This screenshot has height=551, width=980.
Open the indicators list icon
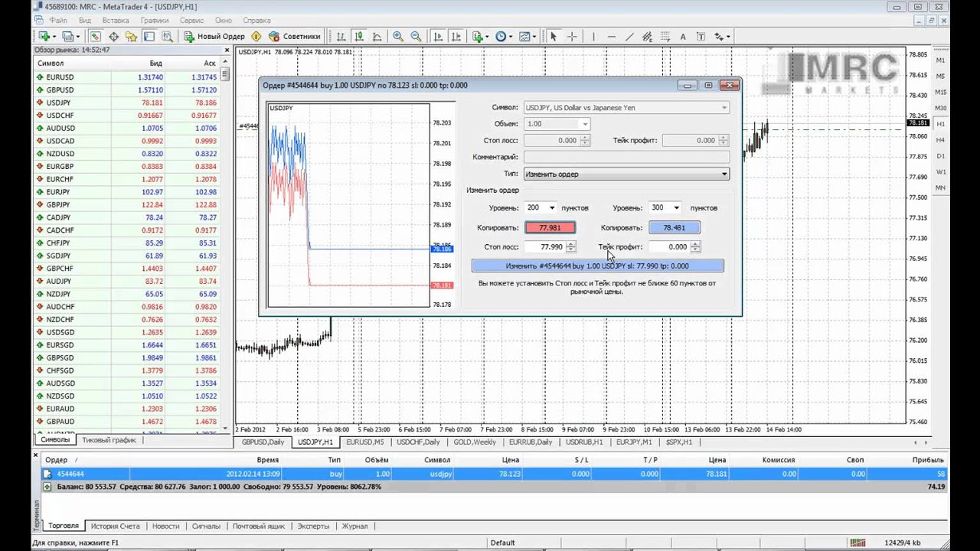[x=478, y=36]
